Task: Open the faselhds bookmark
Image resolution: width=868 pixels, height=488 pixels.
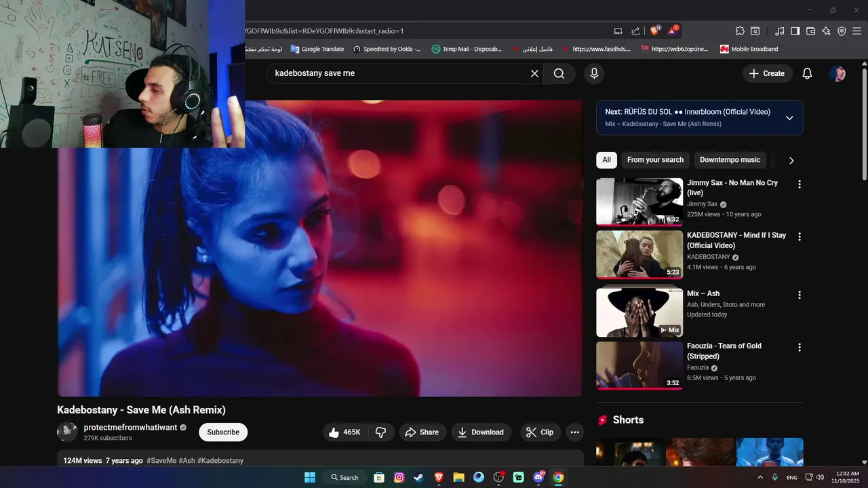Action: [596, 49]
